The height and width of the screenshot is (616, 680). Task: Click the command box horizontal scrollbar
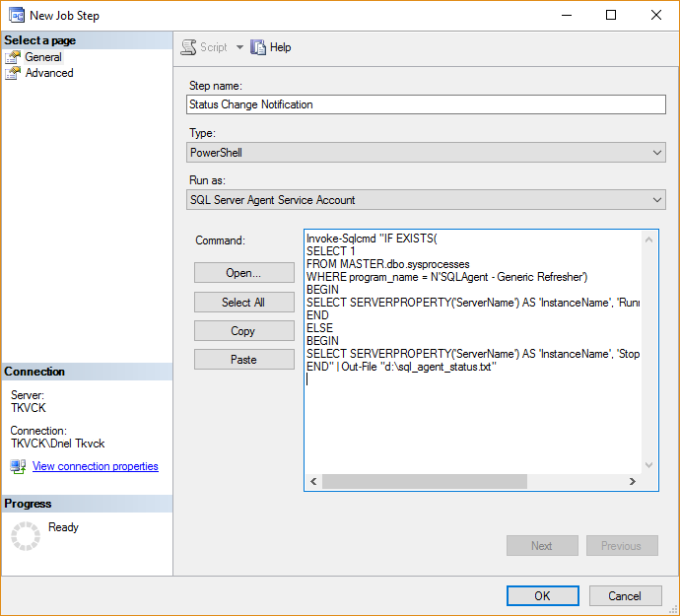[x=424, y=481]
